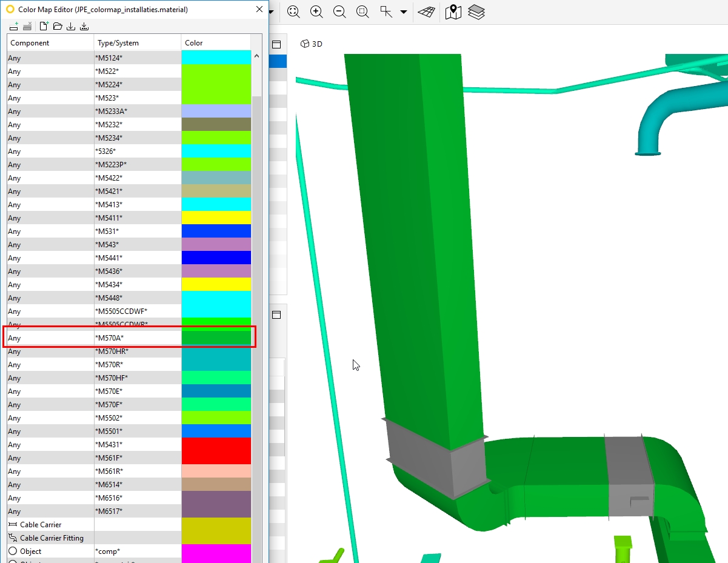Select the *M570E* type cell

[x=138, y=391]
